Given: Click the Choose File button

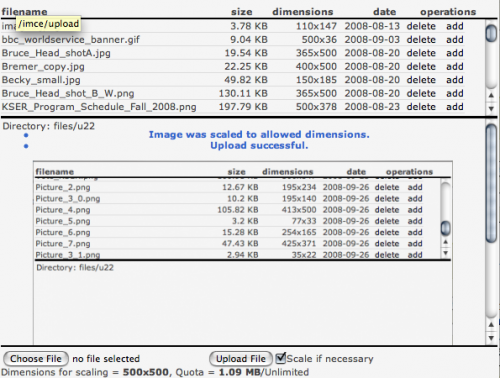Looking at the screenshot, I should click(x=36, y=359).
